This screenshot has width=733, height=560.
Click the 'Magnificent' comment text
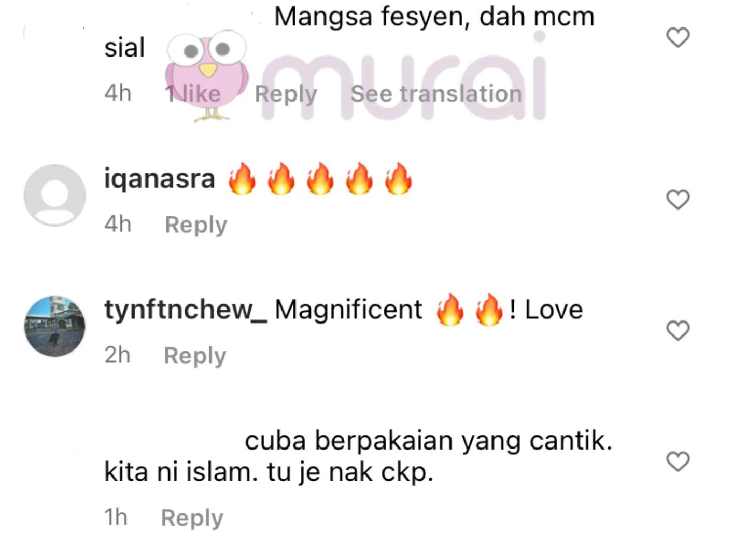(x=348, y=310)
